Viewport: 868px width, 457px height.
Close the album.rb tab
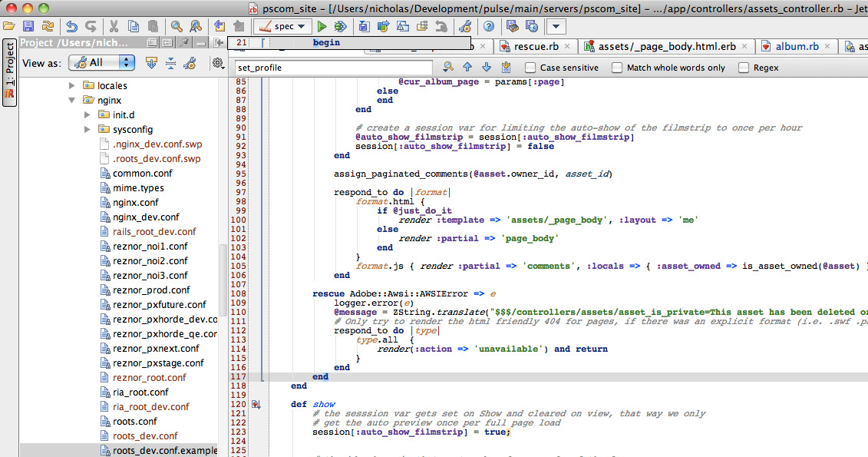[x=827, y=47]
